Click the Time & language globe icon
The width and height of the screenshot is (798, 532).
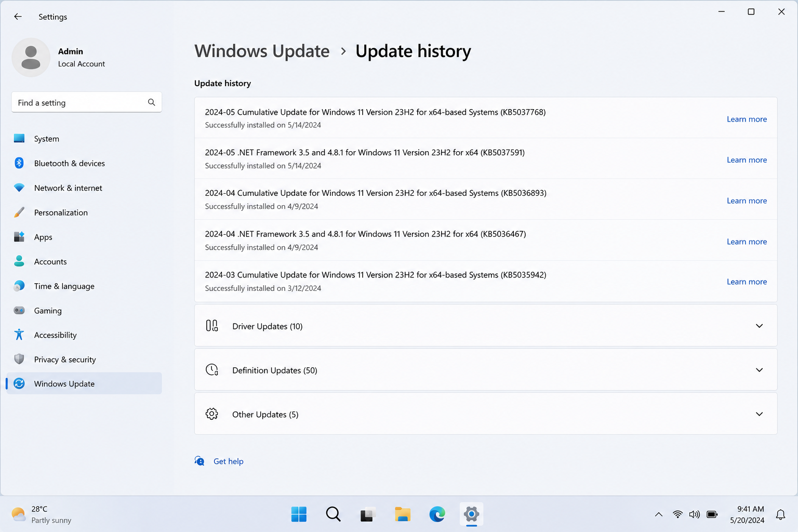coord(19,286)
